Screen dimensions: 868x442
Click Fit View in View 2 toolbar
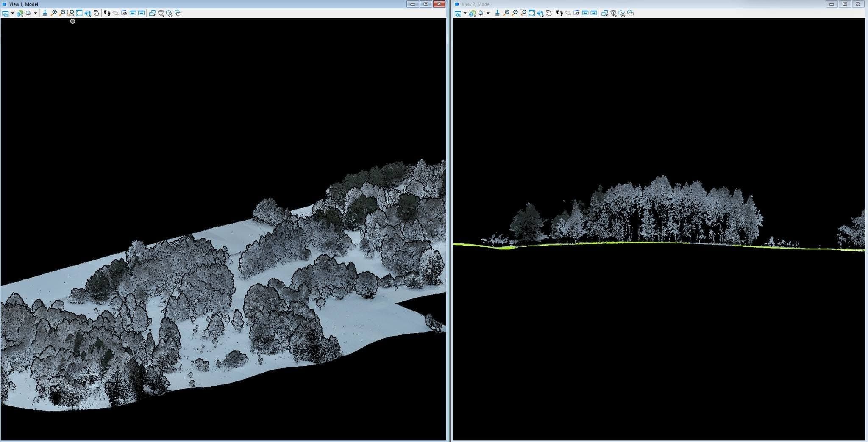click(531, 13)
